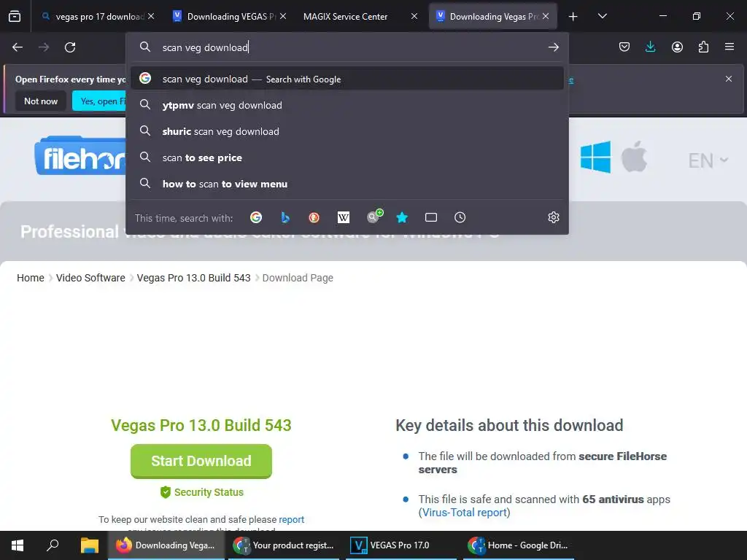Close the MAGIX Service Center tab

[x=414, y=16]
